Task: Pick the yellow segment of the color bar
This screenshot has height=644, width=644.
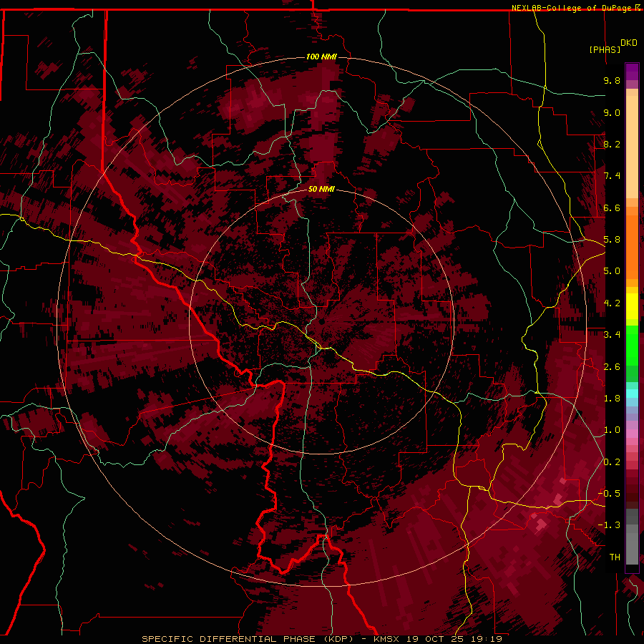Action: click(x=632, y=306)
